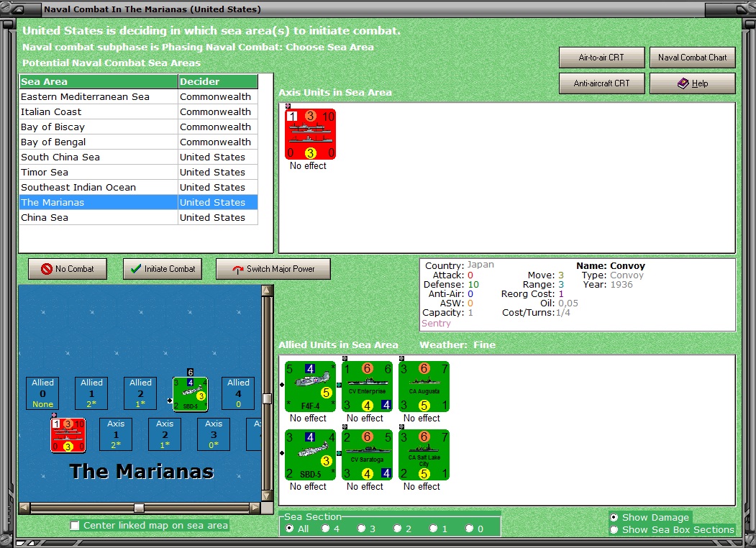The height and width of the screenshot is (548, 756).
Task: Open the Anti-aircraft CRT chart
Action: [602, 83]
